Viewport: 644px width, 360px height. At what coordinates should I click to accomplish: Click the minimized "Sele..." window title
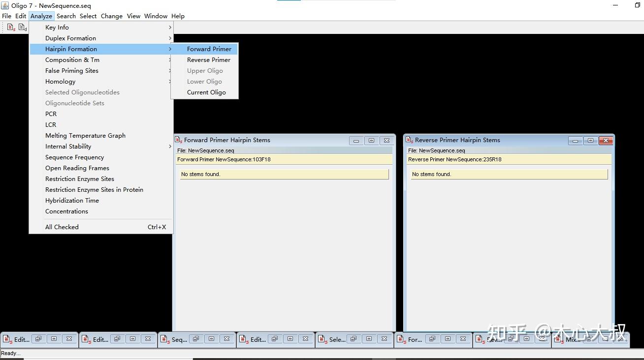tap(337, 339)
